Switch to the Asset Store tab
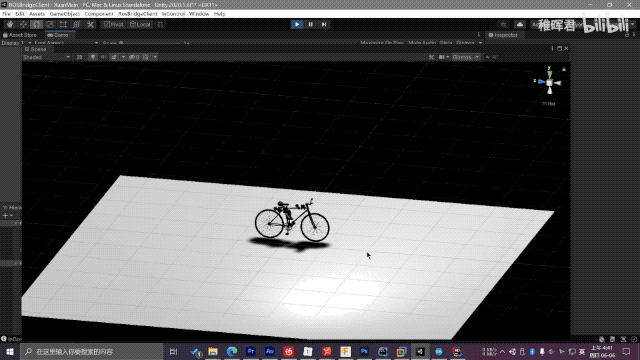The height and width of the screenshot is (360, 640). point(20,35)
